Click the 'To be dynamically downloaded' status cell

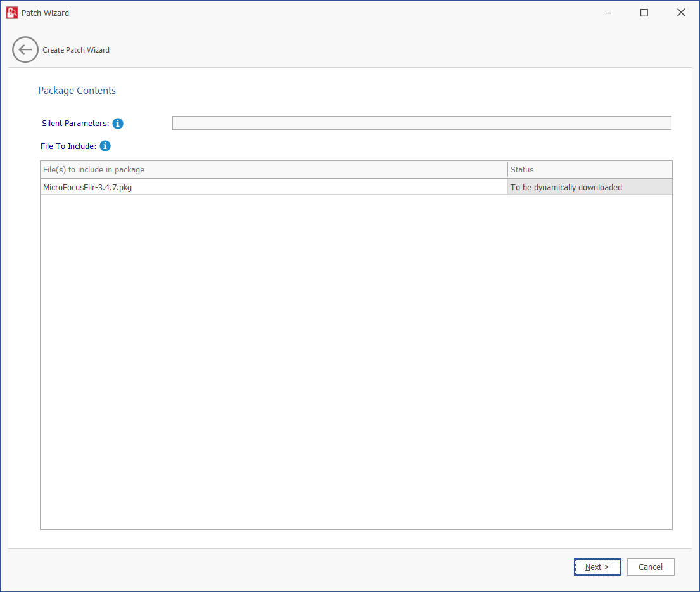(x=589, y=187)
